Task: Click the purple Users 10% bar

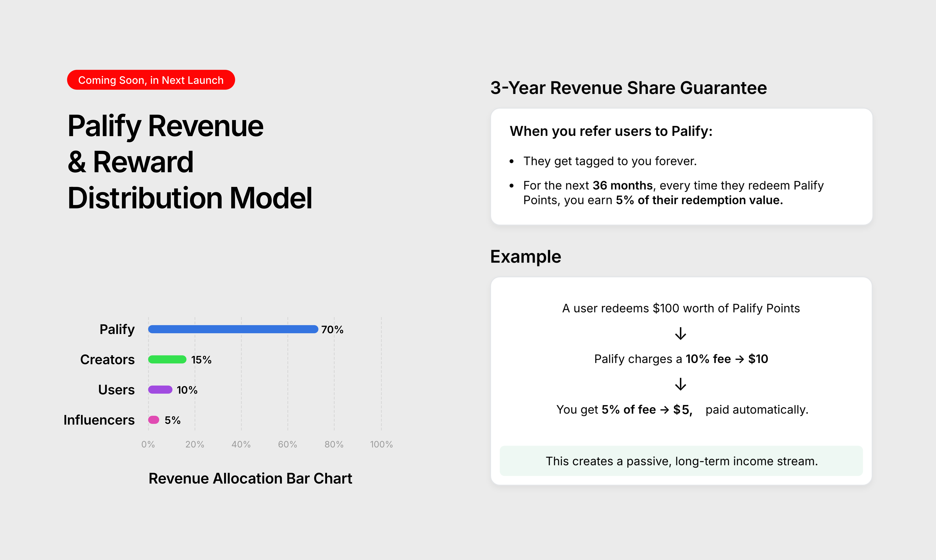Action: click(x=160, y=389)
